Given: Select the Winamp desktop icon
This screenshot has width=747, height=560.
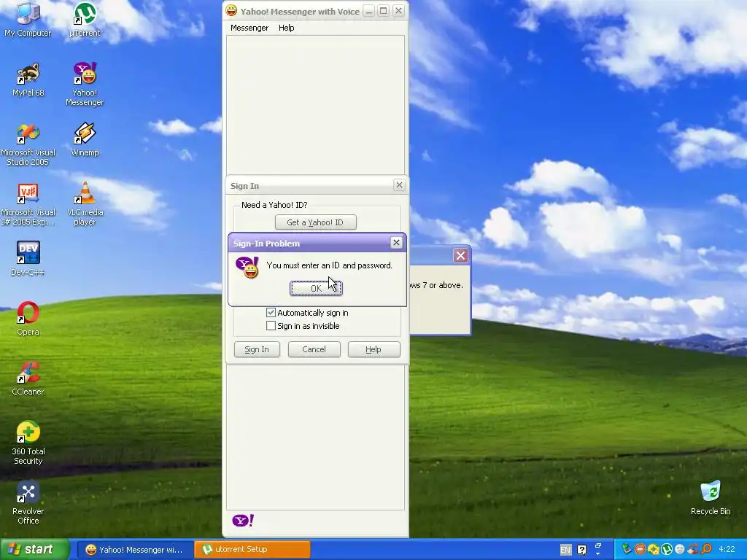Looking at the screenshot, I should (85, 139).
